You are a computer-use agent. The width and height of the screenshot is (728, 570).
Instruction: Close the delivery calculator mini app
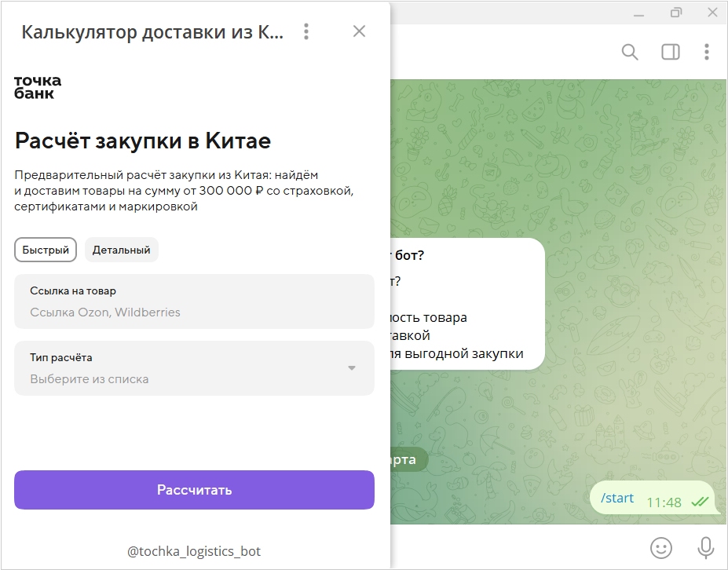359,31
